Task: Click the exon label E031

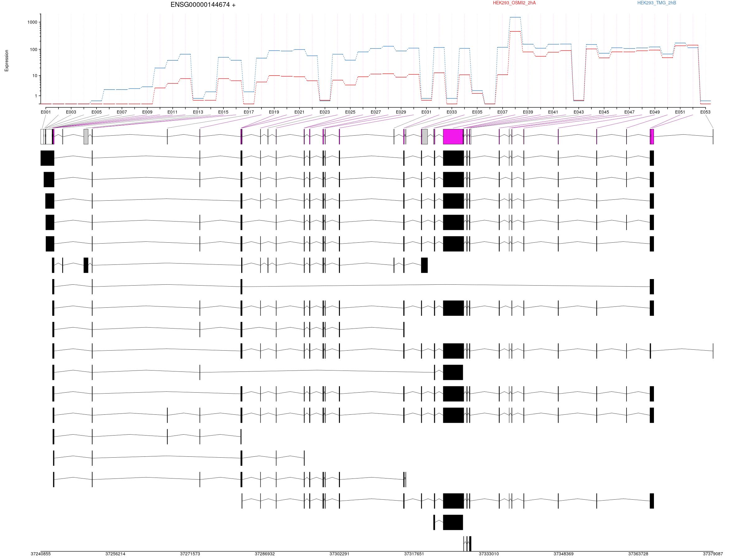Action: click(426, 112)
